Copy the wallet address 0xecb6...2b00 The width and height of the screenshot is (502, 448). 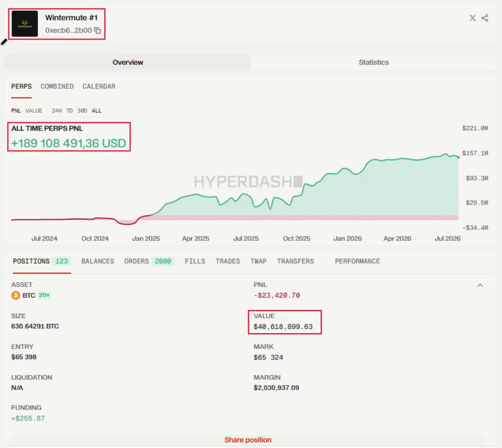97,31
